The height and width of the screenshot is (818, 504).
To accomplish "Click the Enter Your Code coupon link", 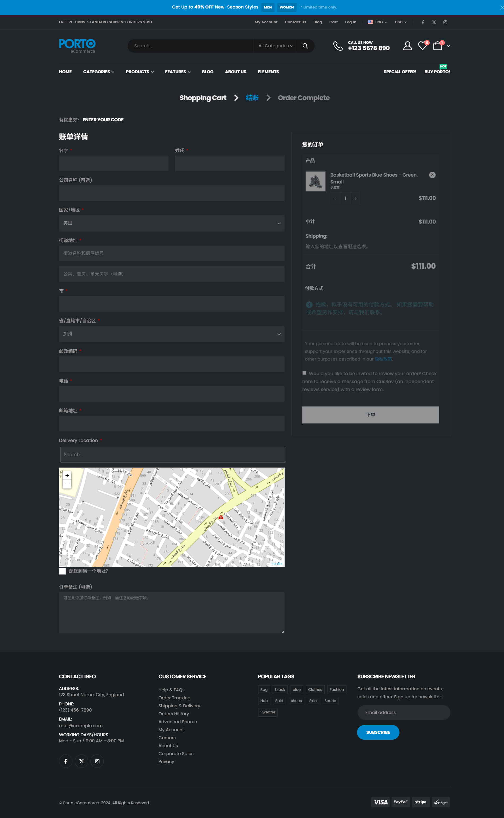I will (x=103, y=120).
